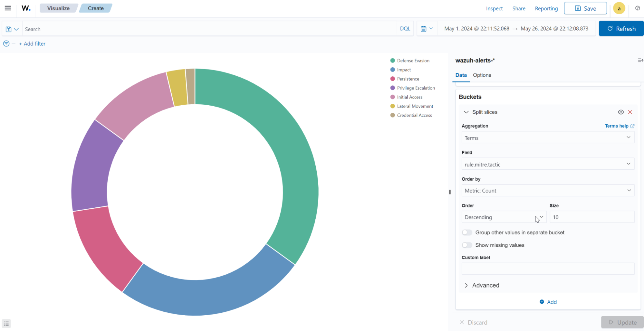Enable Group other values in separate bucket
This screenshot has height=331, width=644.
pyautogui.click(x=466, y=232)
